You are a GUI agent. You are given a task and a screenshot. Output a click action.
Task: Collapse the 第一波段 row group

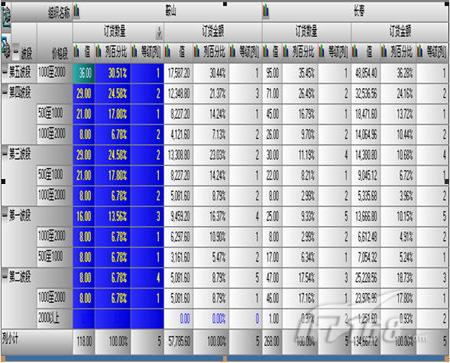click(x=5, y=215)
